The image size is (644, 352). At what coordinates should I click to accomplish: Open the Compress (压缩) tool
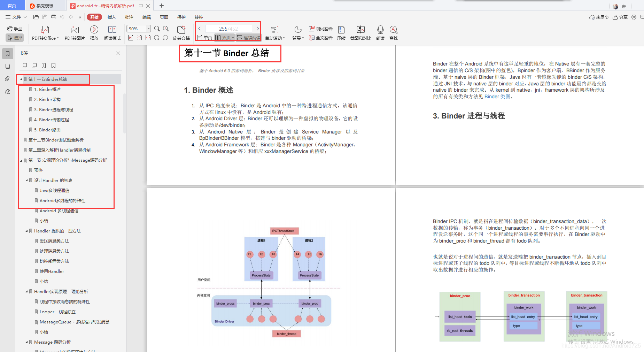(341, 33)
